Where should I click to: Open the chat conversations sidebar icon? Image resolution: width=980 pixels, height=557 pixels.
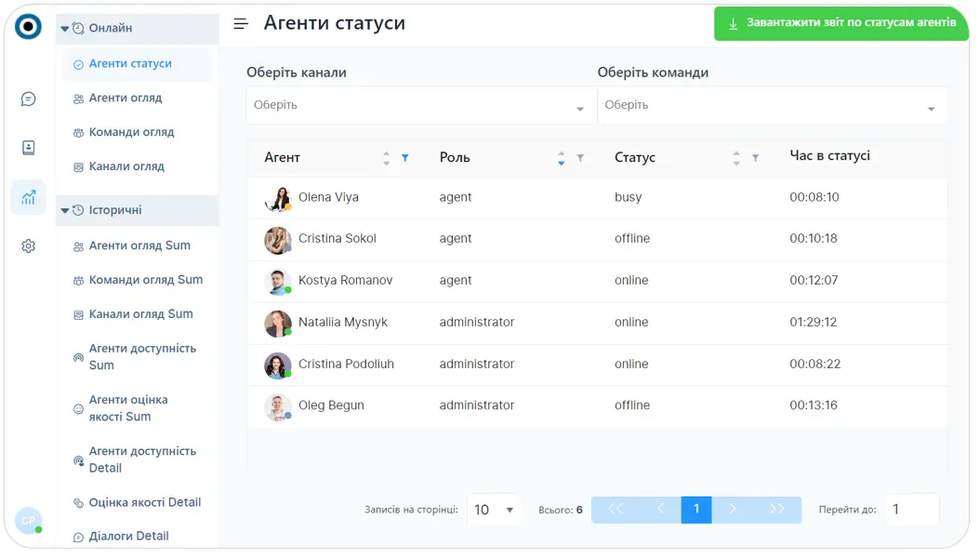coord(28,99)
